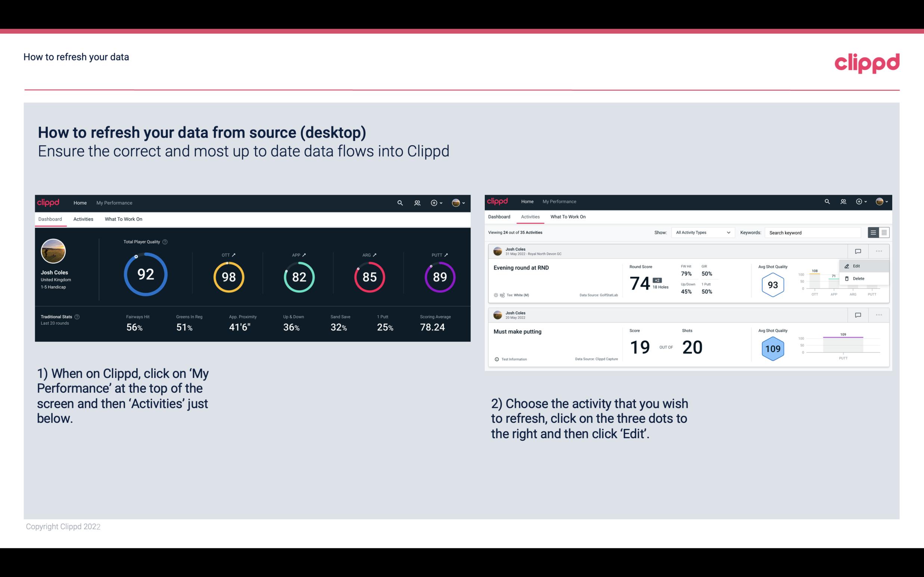
Task: Click Search keyword input field
Action: pyautogui.click(x=814, y=233)
